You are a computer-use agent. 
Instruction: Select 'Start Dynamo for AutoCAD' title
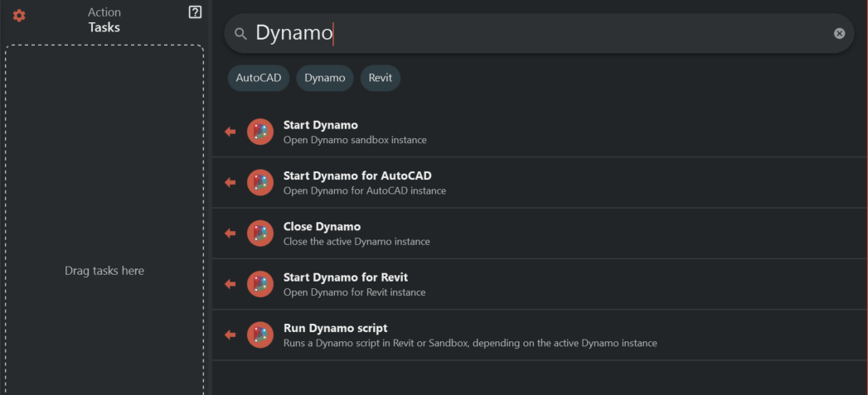357,176
